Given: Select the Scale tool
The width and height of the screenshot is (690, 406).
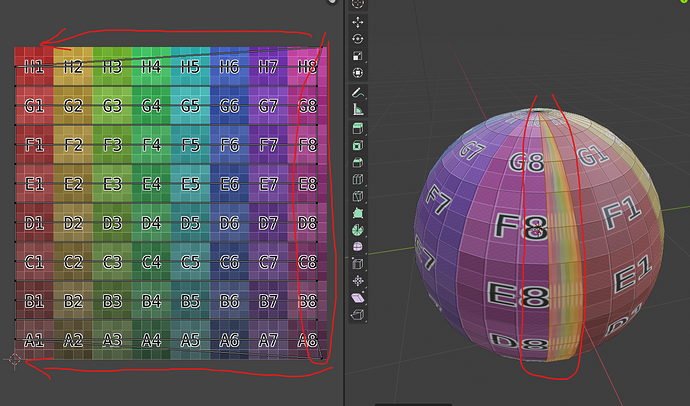Looking at the screenshot, I should tap(358, 55).
